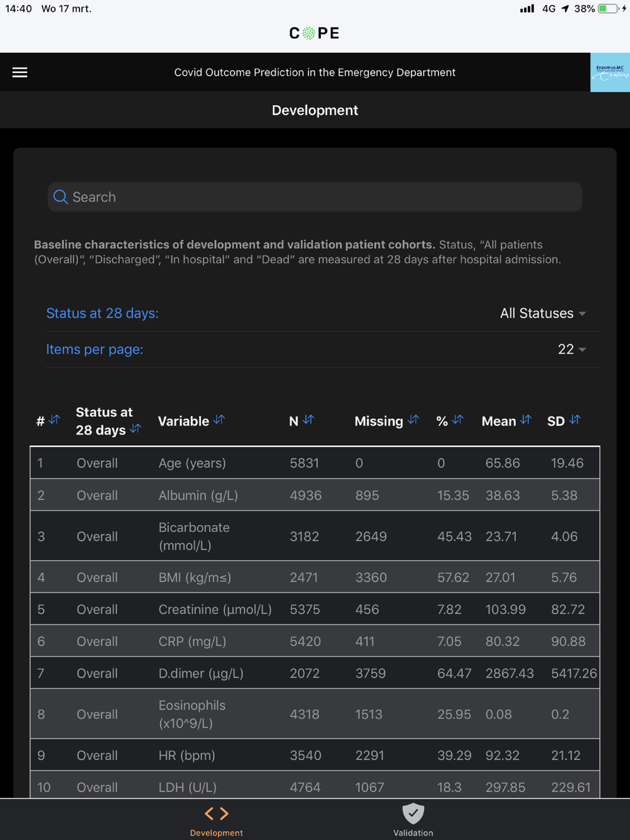This screenshot has width=630, height=840.
Task: Tap the Erasmus MC logo
Action: point(610,72)
